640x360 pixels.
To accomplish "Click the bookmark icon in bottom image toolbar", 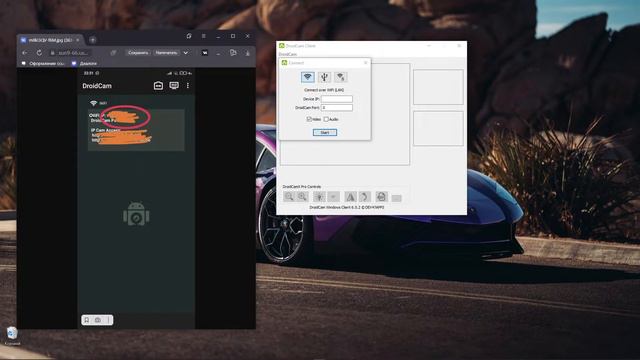I will (x=87, y=320).
